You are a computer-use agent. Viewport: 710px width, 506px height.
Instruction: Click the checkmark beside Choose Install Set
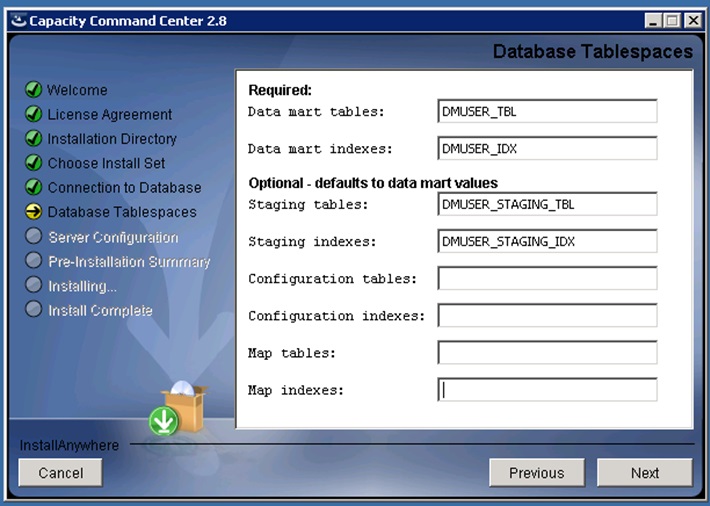[34, 163]
